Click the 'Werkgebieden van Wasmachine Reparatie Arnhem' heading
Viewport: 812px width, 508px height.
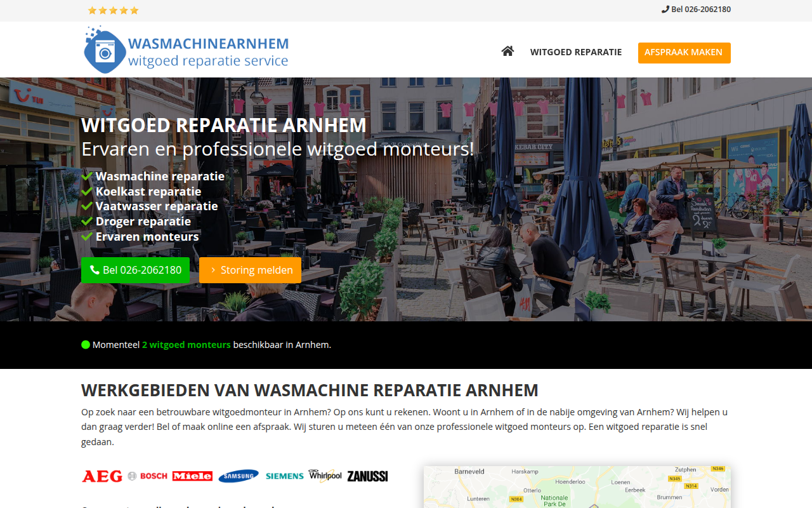pos(310,390)
